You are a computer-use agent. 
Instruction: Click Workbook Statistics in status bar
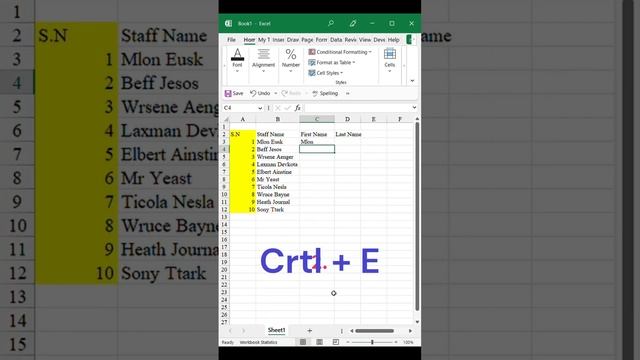pos(258,342)
